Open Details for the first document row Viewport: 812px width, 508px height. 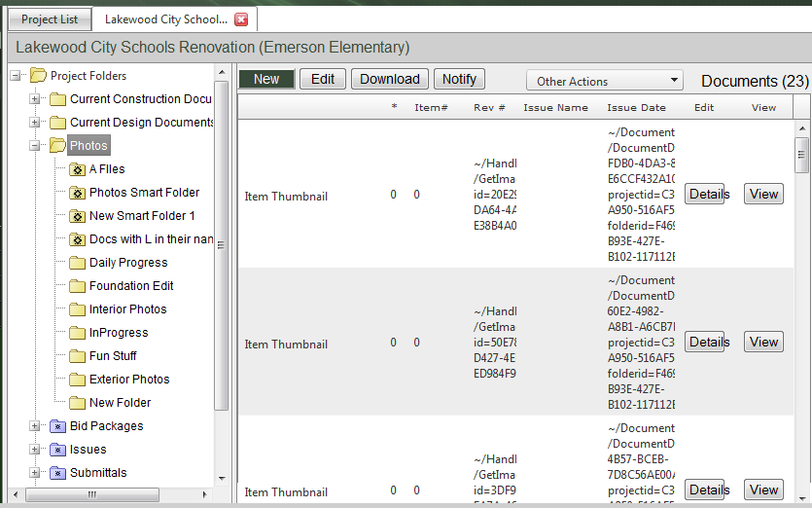(705, 194)
